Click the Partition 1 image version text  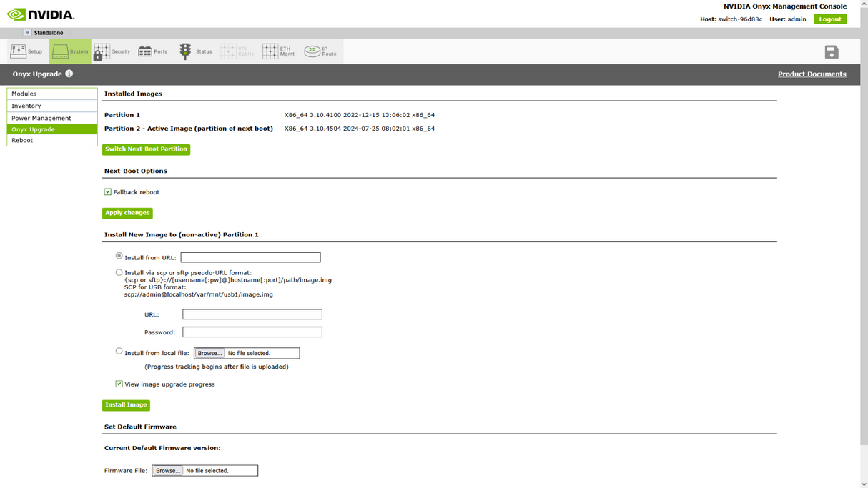point(360,115)
